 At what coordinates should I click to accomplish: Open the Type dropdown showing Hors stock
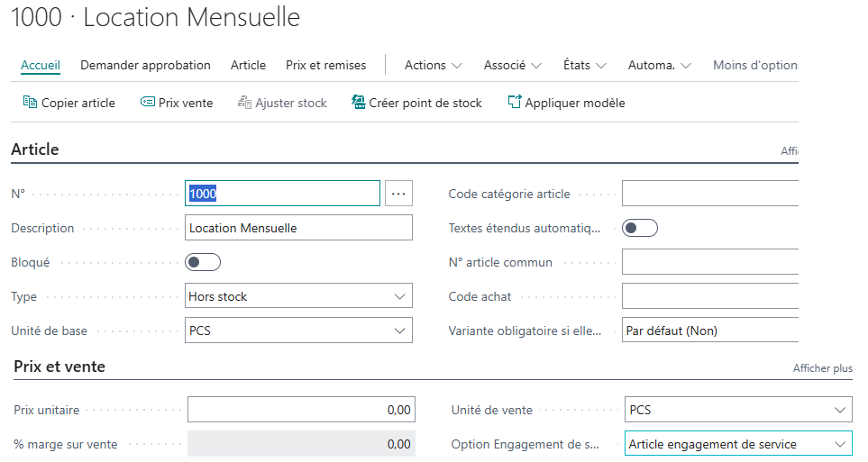click(x=298, y=296)
